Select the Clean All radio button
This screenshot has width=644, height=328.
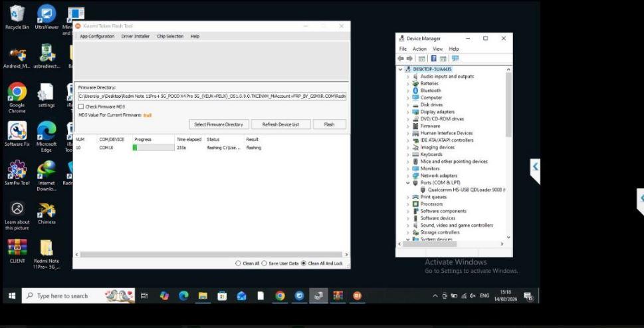point(238,263)
